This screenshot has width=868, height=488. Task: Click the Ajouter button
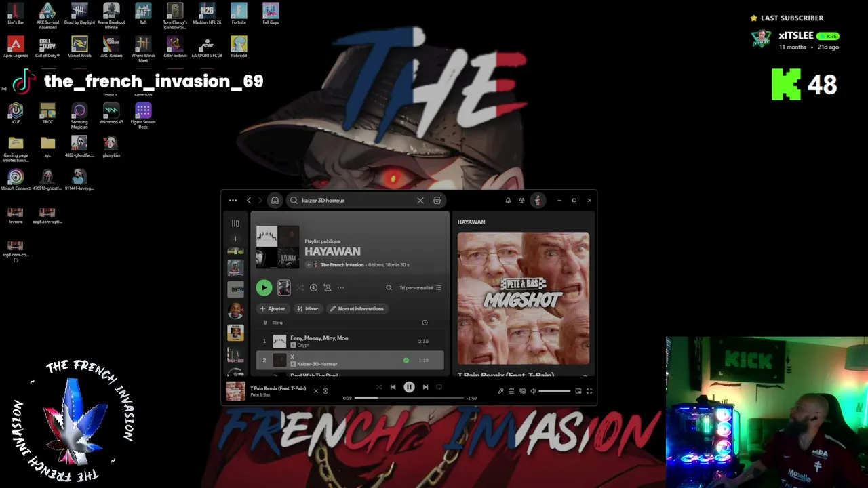273,308
